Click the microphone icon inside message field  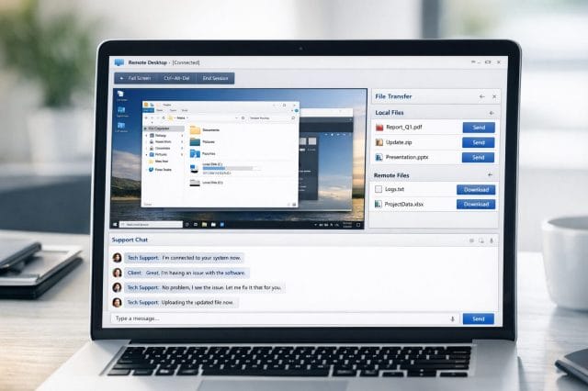point(452,319)
